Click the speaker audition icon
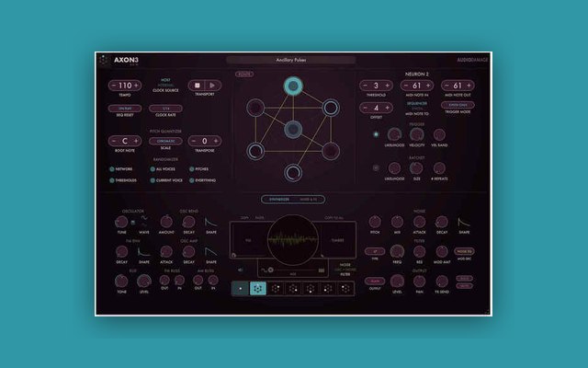This screenshot has width=588, height=368. point(241,270)
